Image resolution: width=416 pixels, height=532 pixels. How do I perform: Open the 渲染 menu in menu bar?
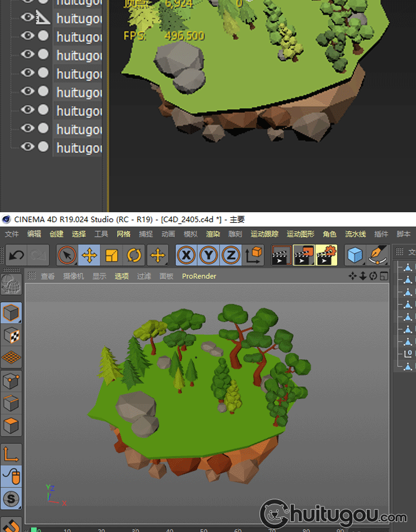(213, 234)
